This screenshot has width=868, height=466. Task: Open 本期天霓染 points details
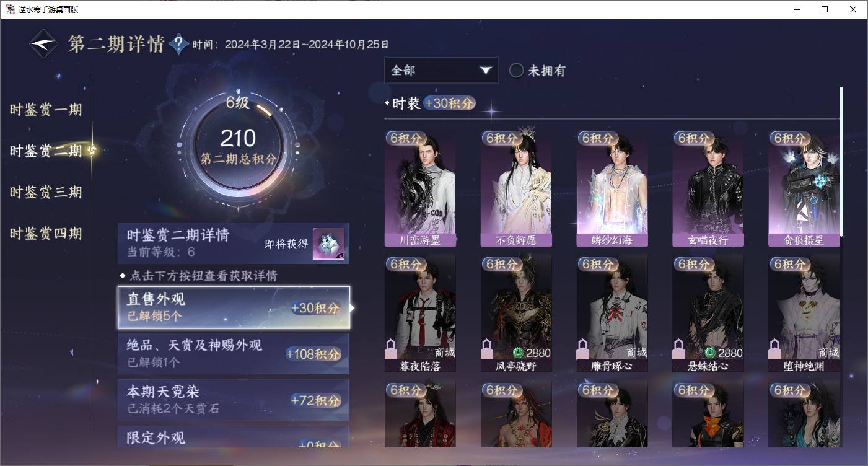[x=234, y=400]
